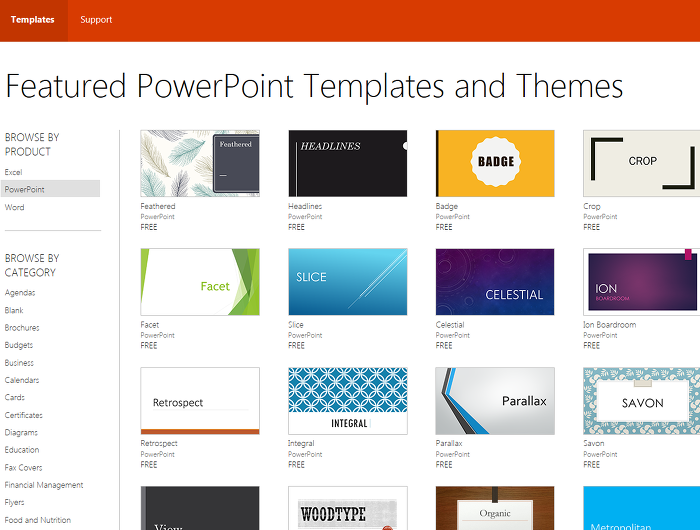Open the Food and Nutrition category
Viewport: 700px width, 530px height.
point(38,520)
